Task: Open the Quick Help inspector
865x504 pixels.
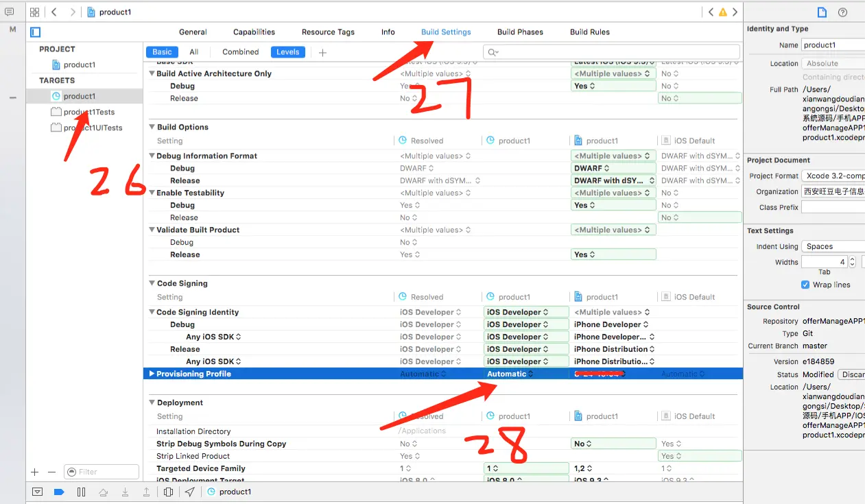Action: (x=842, y=12)
